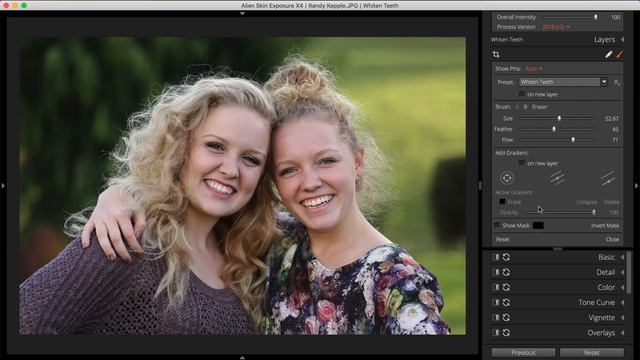Image resolution: width=640 pixels, height=360 pixels.
Task: Toggle the Detail panel effect on/off
Action: click(496, 272)
